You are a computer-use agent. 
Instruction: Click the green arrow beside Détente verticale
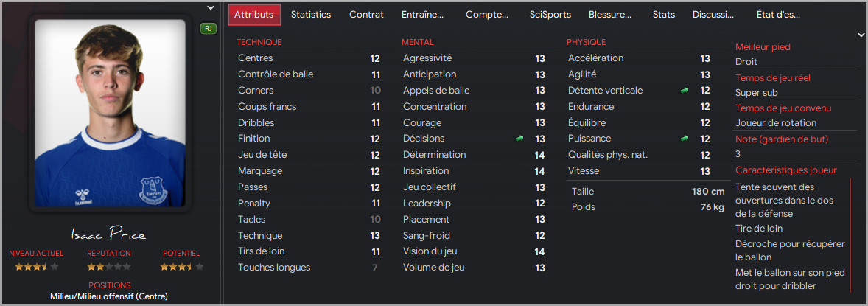tap(685, 91)
